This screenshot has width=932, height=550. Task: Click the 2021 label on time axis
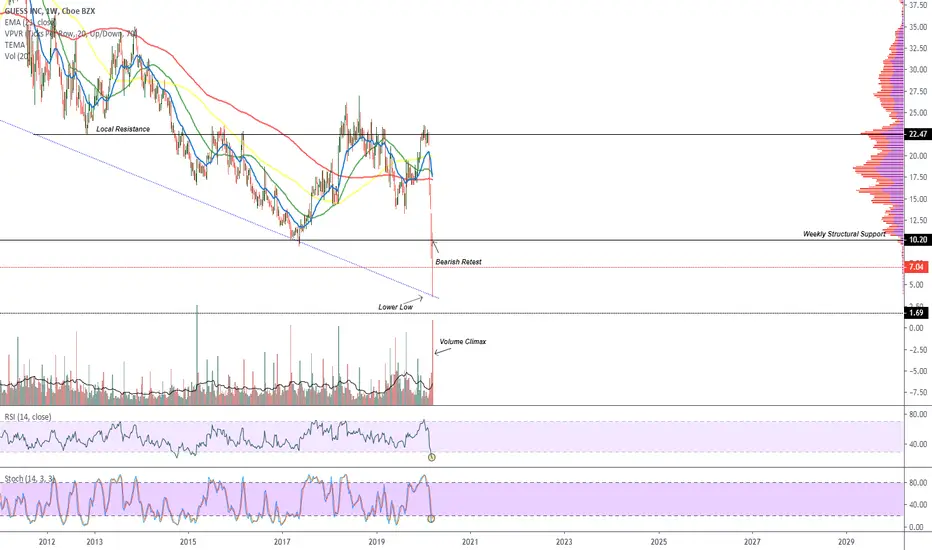[x=470, y=542]
